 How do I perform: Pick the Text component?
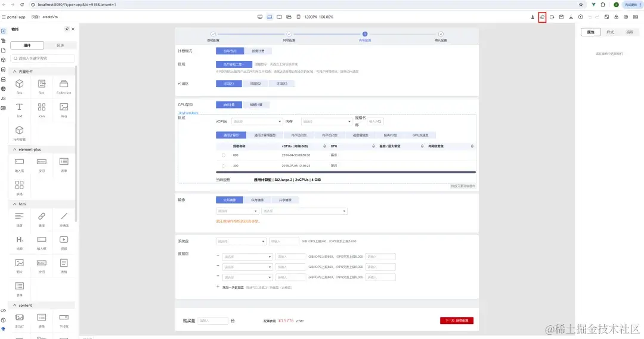19,110
